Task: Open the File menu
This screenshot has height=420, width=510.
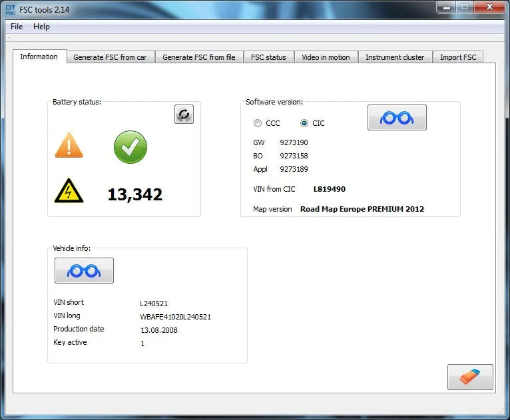Action: [x=17, y=27]
